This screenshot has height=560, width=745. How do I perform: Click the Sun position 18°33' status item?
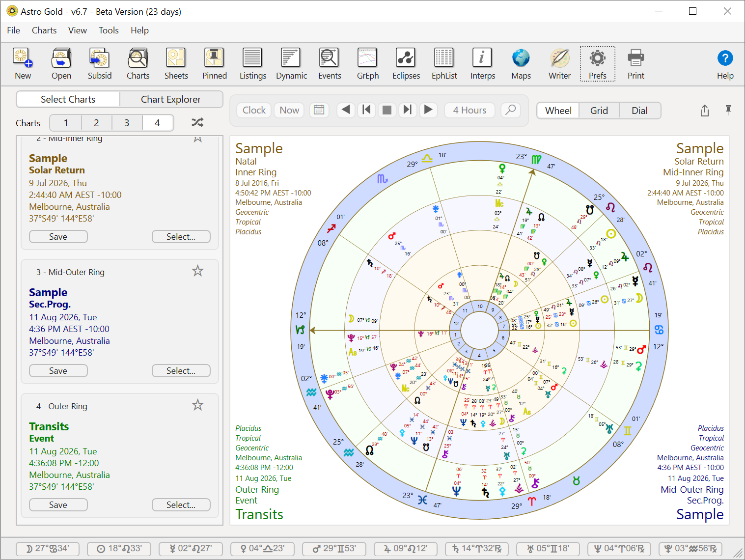(119, 549)
